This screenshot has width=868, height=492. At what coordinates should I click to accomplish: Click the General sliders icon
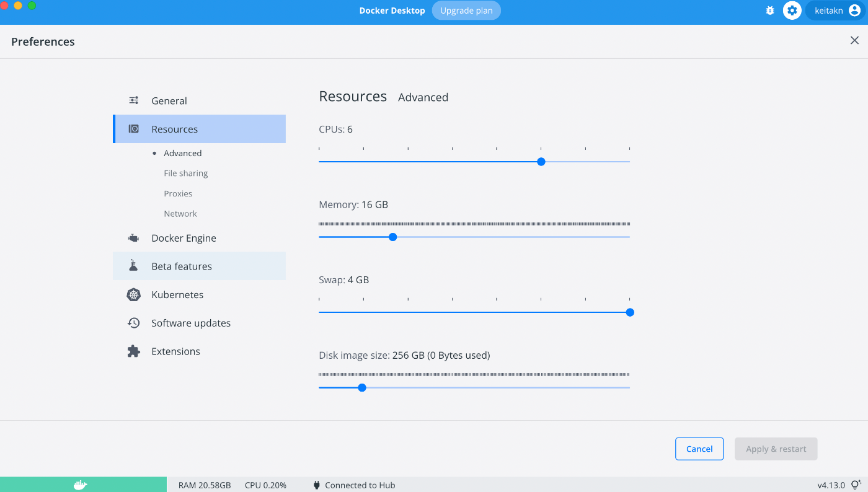133,100
